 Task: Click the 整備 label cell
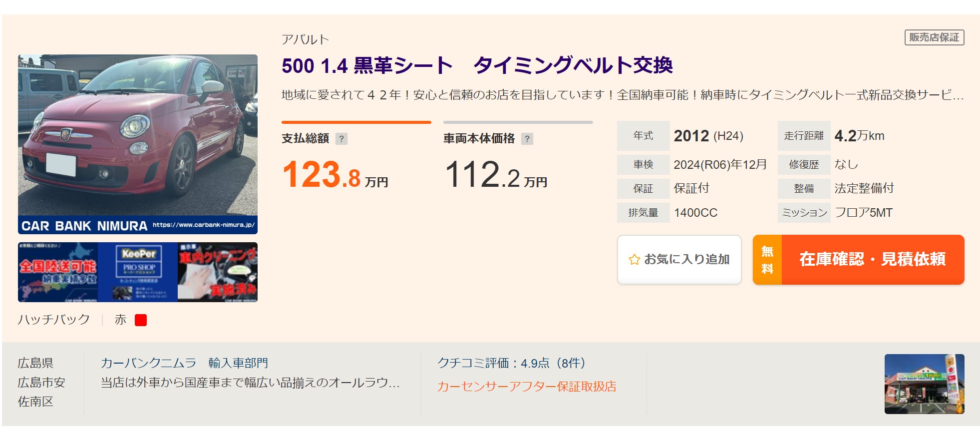coord(804,188)
